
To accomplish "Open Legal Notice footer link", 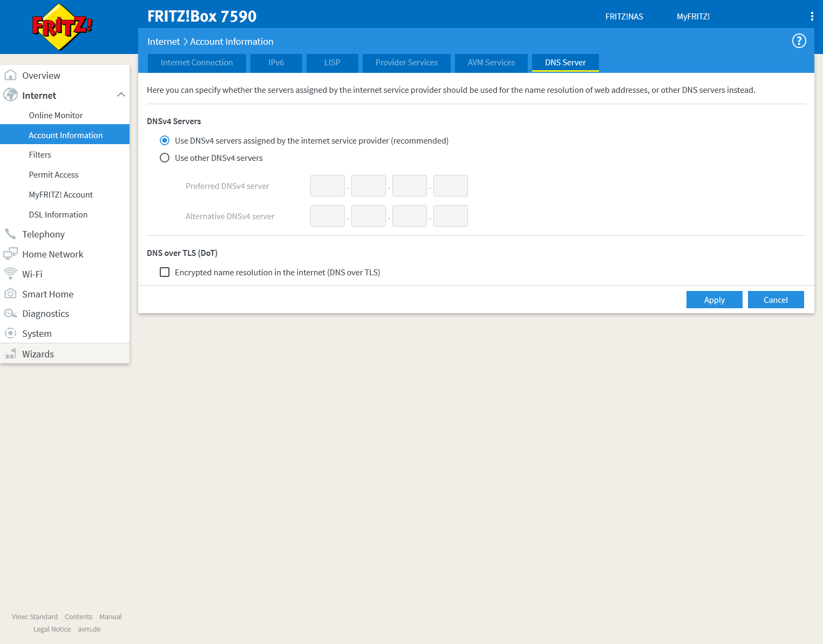I will 52,629.
